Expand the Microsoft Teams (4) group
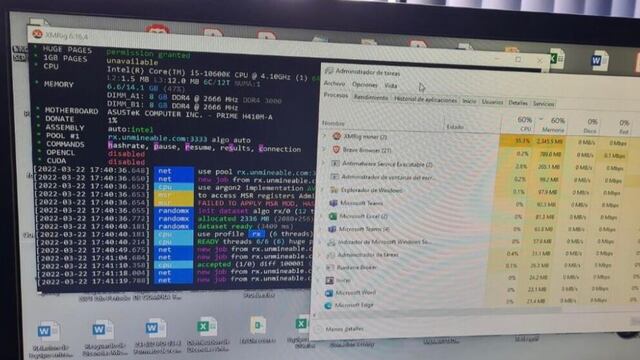The image size is (640, 360). [x=321, y=229]
